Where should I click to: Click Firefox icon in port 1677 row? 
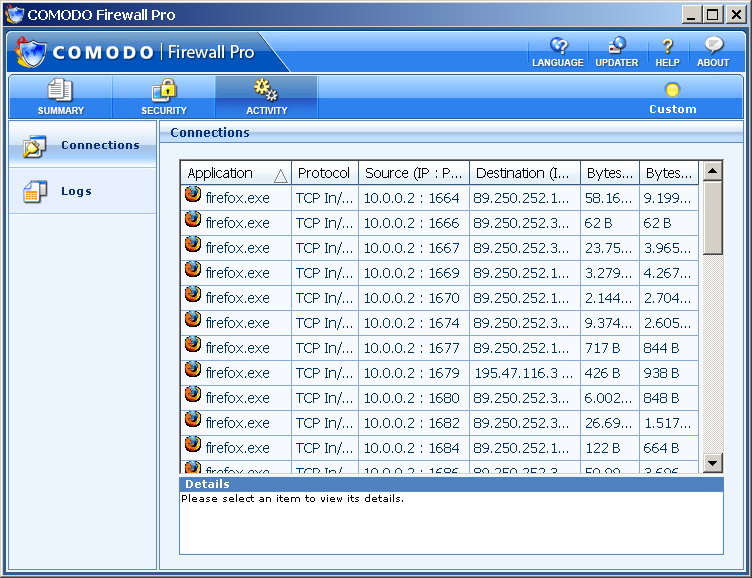(x=193, y=344)
